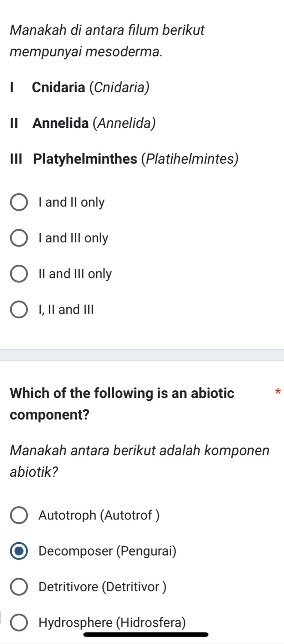The height and width of the screenshot is (644, 284).
Task: Tap the "Autotroph (Autotrof)" option label text
Action: tap(99, 515)
